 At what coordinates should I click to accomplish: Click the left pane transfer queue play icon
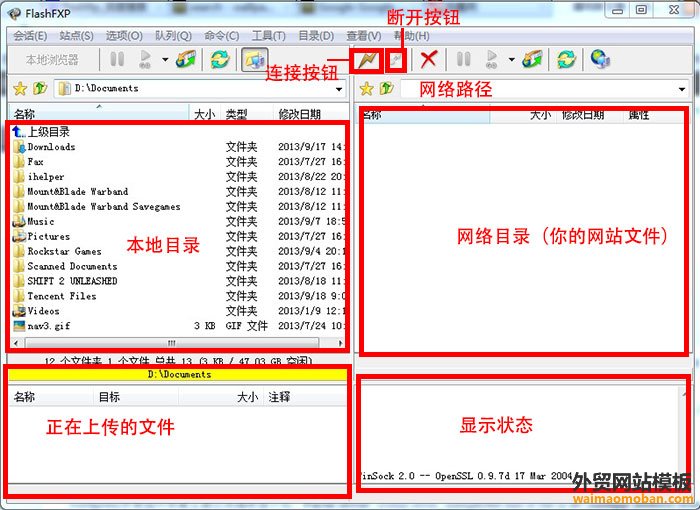[x=145, y=59]
